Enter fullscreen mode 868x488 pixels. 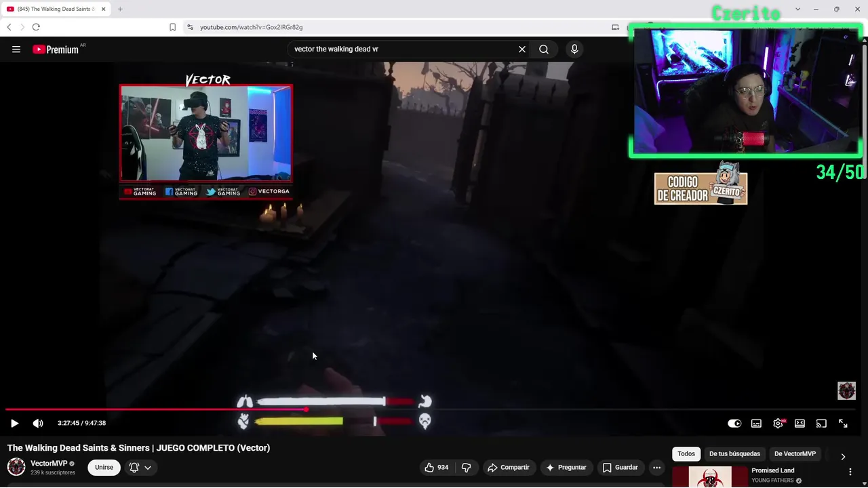(843, 424)
